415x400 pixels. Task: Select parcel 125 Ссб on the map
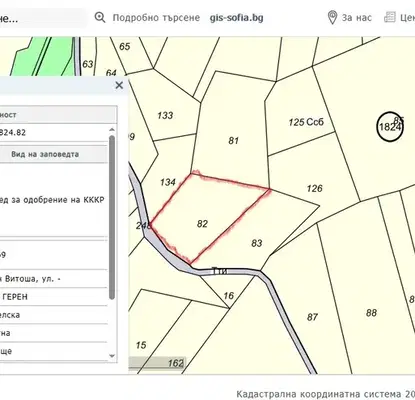[306, 122]
